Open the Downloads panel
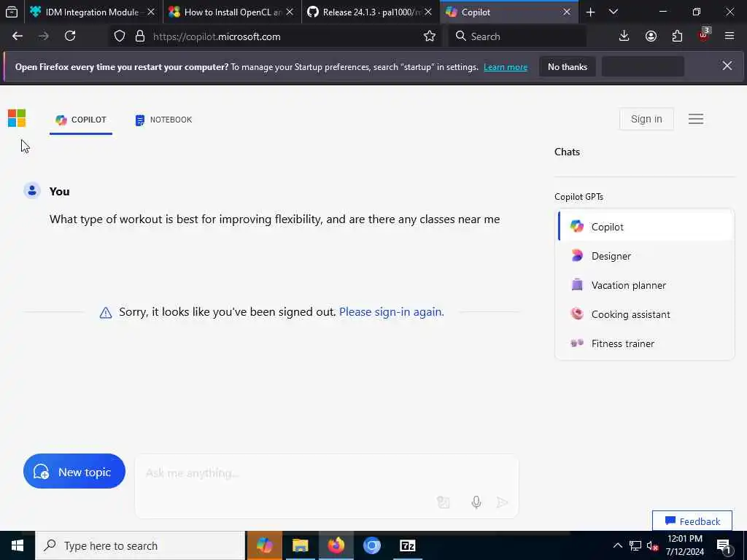This screenshot has height=560, width=747. click(x=624, y=36)
